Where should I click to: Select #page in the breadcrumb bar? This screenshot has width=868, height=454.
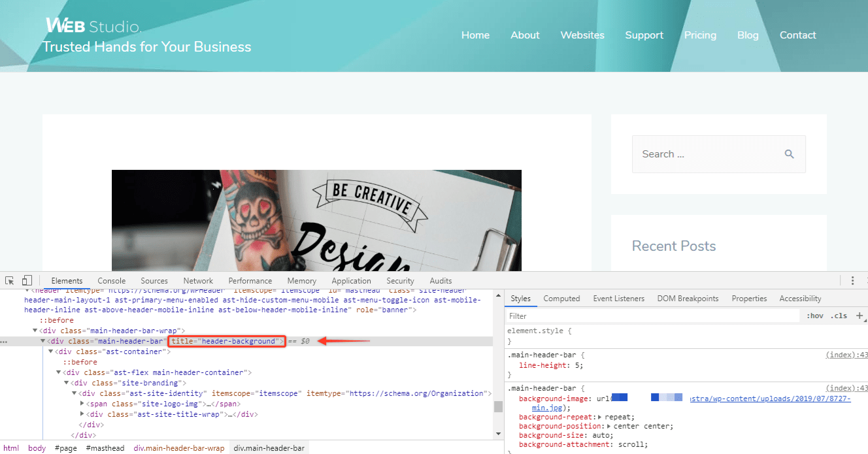(66, 448)
